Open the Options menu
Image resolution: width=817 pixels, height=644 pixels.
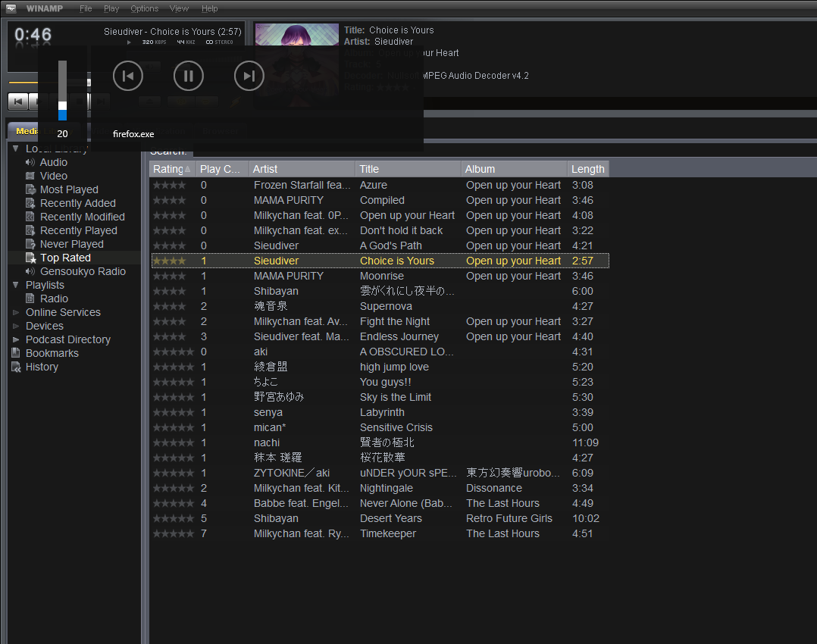pos(144,8)
